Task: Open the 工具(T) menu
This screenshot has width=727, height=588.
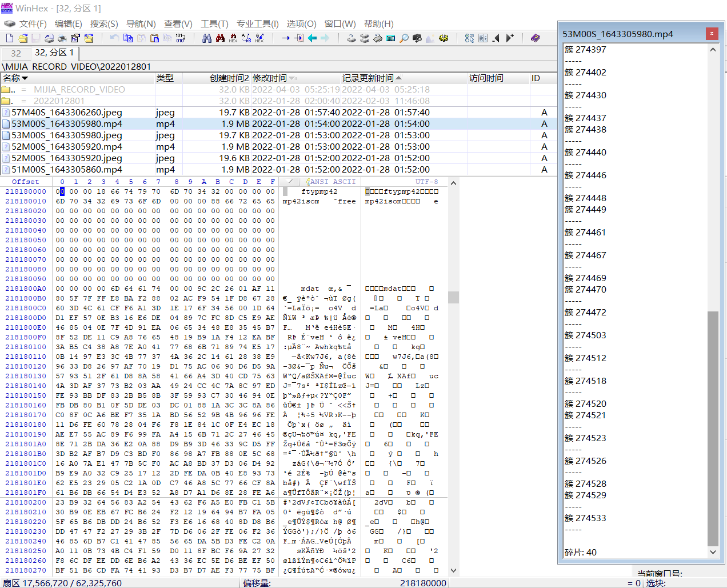Action: click(x=214, y=23)
